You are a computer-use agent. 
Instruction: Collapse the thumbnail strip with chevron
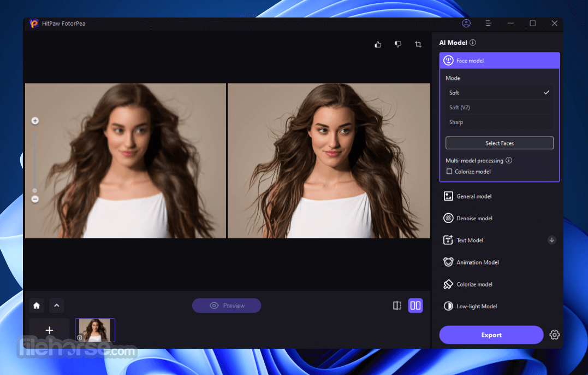click(57, 306)
